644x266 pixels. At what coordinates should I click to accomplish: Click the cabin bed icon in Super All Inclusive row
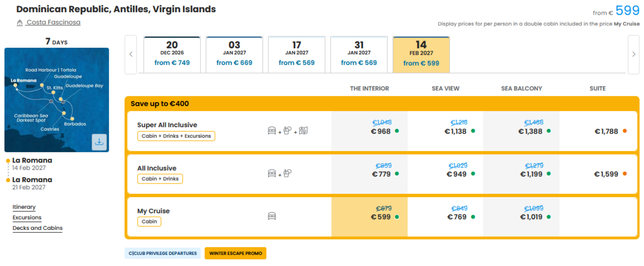tap(272, 131)
